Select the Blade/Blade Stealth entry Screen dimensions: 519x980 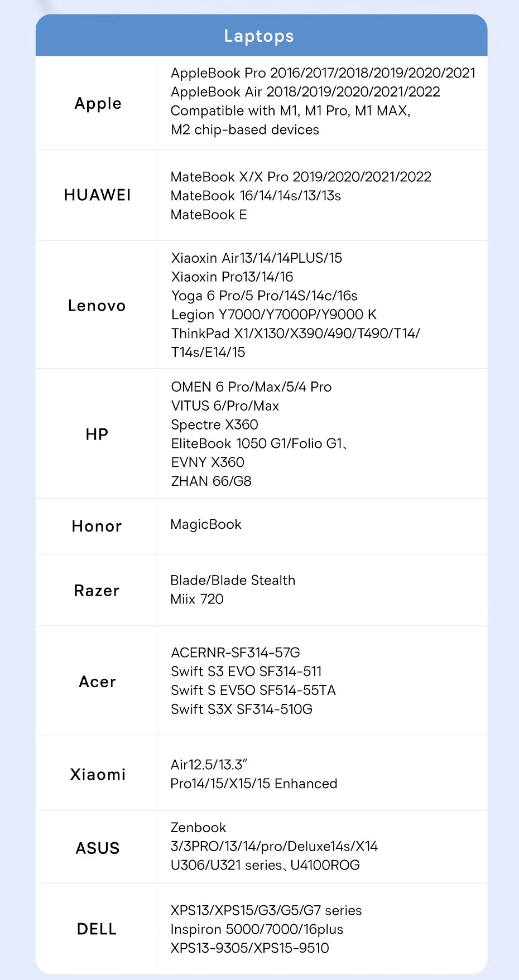tap(233, 580)
